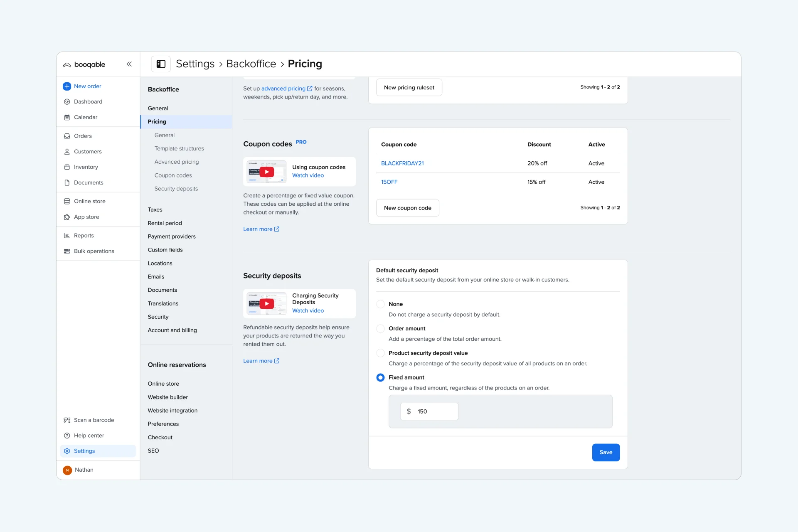Navigate to Backoffice in the breadcrumb
Screen dimensions: 798x532
click(251, 64)
